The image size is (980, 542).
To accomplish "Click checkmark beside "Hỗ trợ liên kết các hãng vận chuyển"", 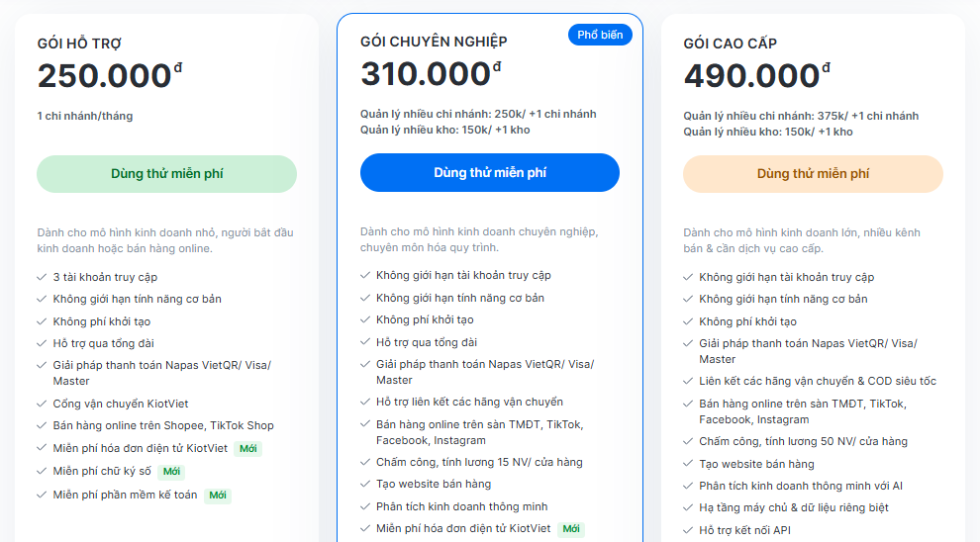I will click(x=365, y=403).
